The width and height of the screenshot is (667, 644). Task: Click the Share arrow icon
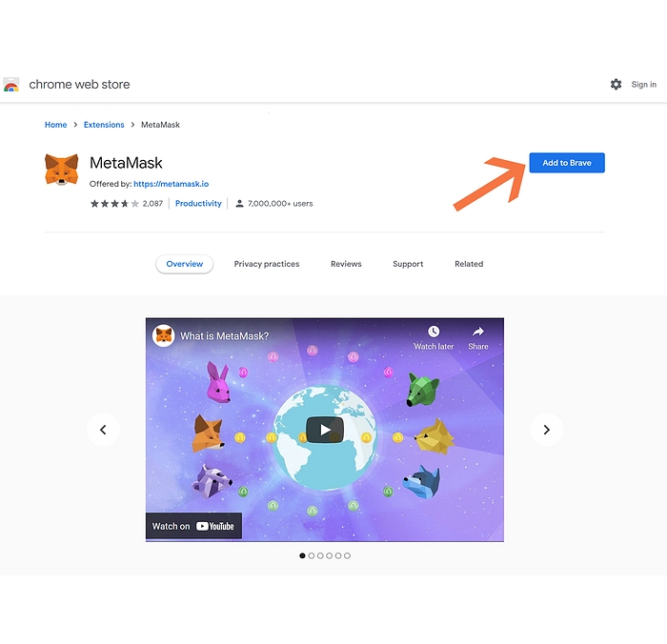(478, 331)
